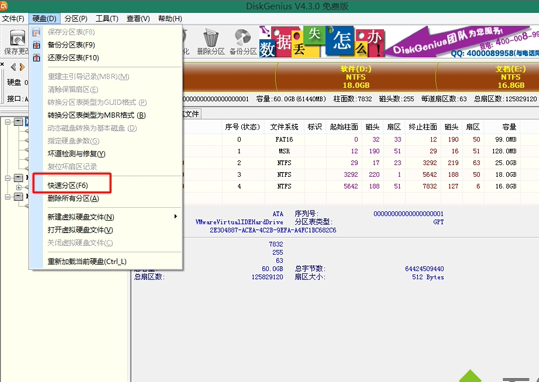539x383 pixels.
Task: Select the first disk icon in tree
Action: tap(18, 121)
